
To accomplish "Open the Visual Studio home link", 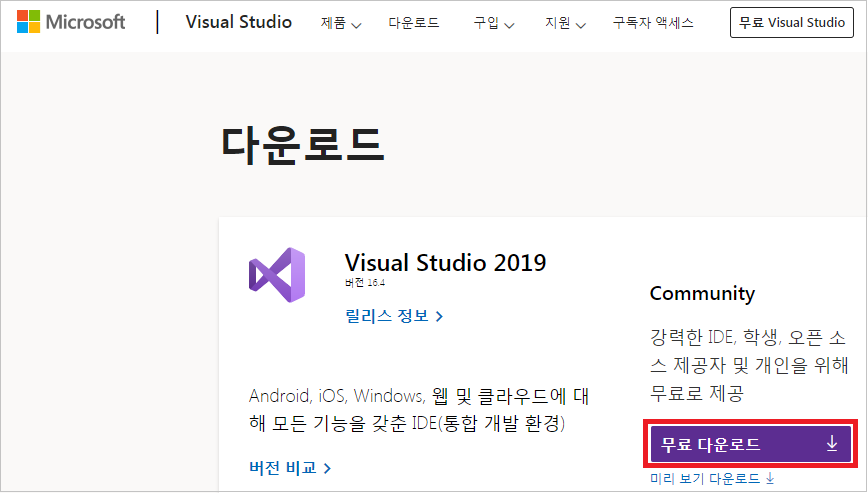I will (x=239, y=22).
